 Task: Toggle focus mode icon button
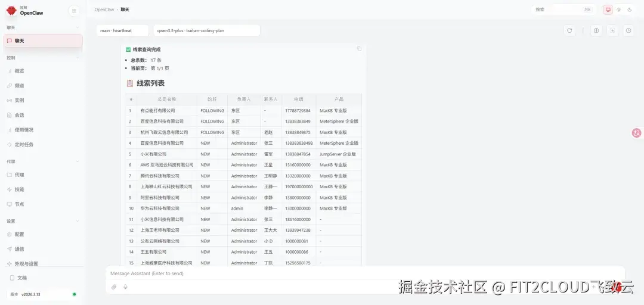point(612,30)
